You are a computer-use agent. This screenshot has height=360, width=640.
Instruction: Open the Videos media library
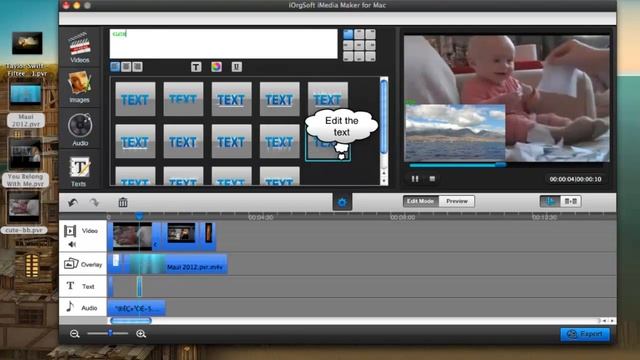coord(80,47)
